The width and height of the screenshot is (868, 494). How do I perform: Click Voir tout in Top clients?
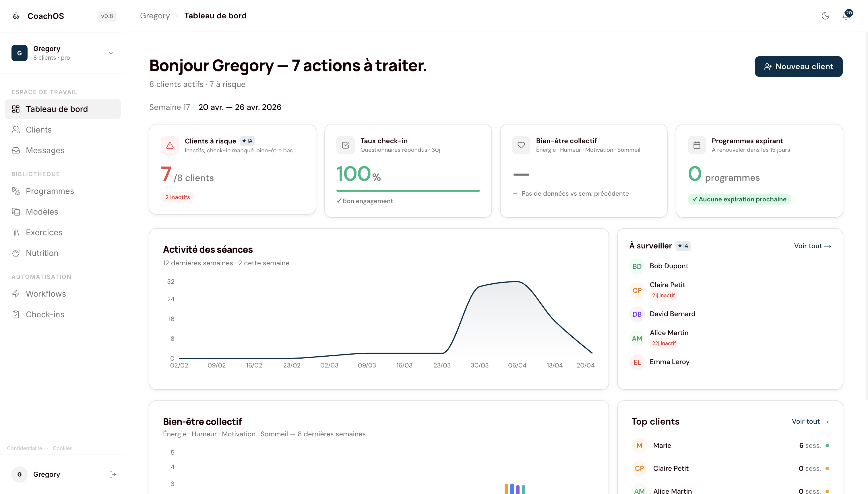811,421
